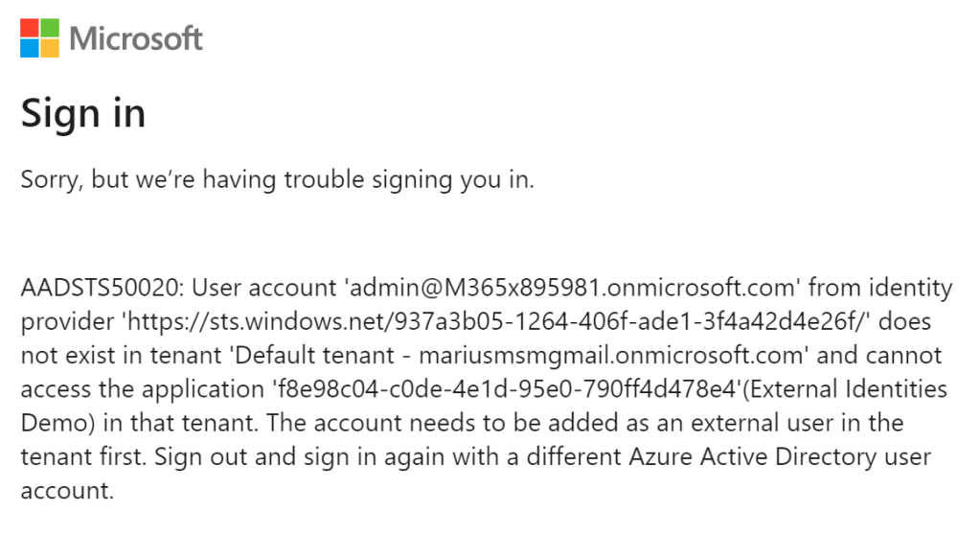Screen dimensions: 980x536
Task: Click the green square in the Microsoft logo
Action: point(50,29)
